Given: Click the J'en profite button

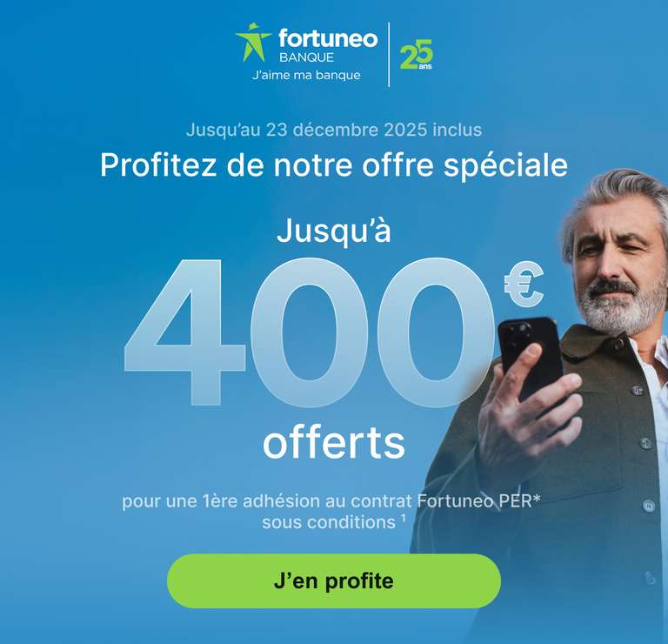Looking at the screenshot, I should (x=334, y=581).
